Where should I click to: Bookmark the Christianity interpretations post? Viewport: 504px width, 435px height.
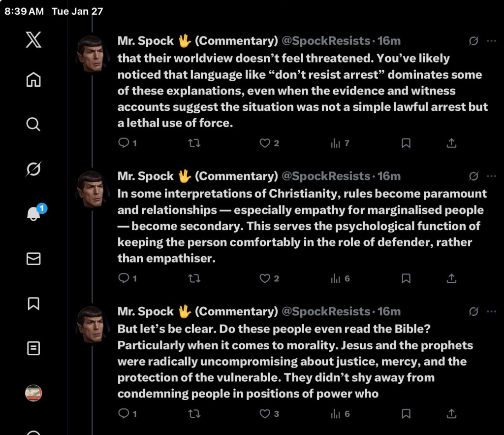(406, 279)
